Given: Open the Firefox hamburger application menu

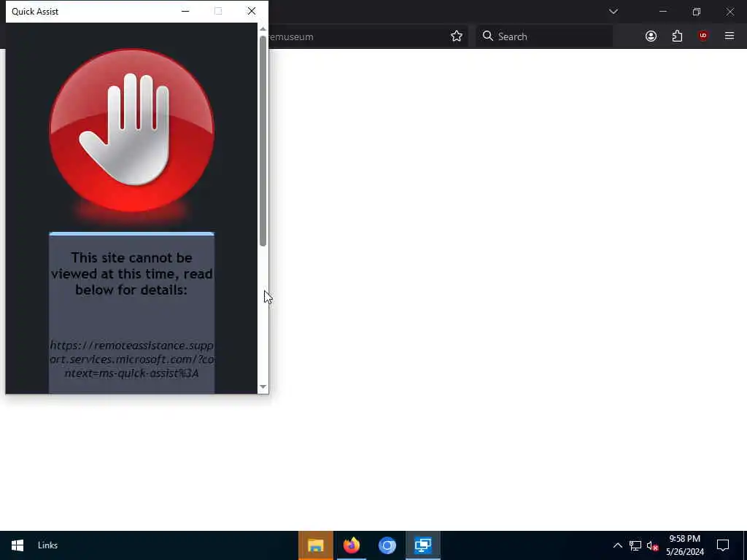Looking at the screenshot, I should pos(729,36).
